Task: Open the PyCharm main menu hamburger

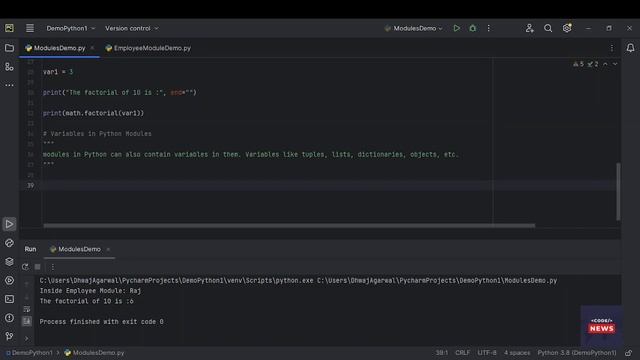Action: click(x=30, y=28)
